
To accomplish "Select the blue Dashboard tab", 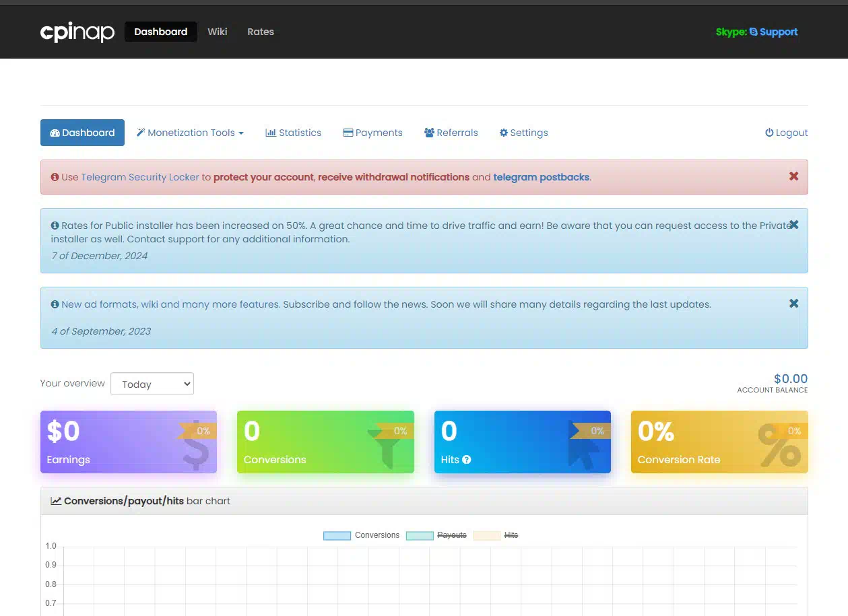I will coord(82,133).
